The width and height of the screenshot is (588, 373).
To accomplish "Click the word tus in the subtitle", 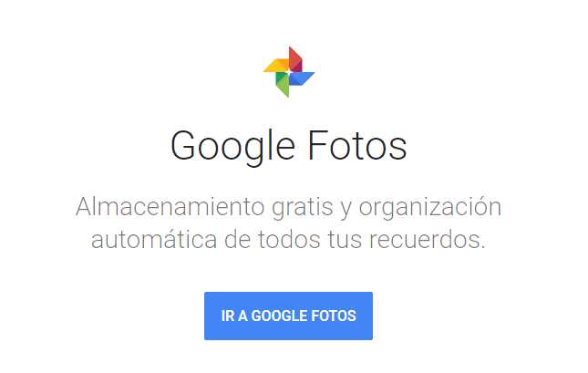I will 345,240.
